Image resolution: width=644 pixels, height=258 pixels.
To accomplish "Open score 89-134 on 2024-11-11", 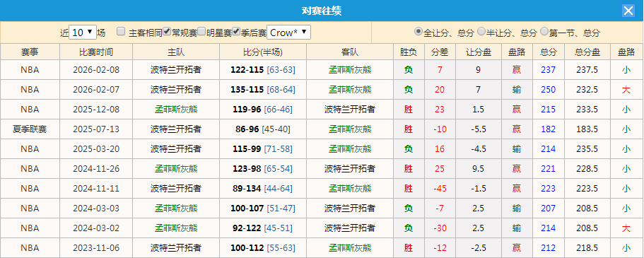I will coord(247,188).
